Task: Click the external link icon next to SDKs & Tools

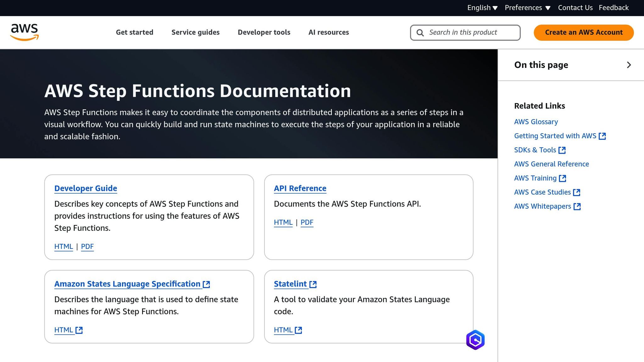Action: click(562, 150)
